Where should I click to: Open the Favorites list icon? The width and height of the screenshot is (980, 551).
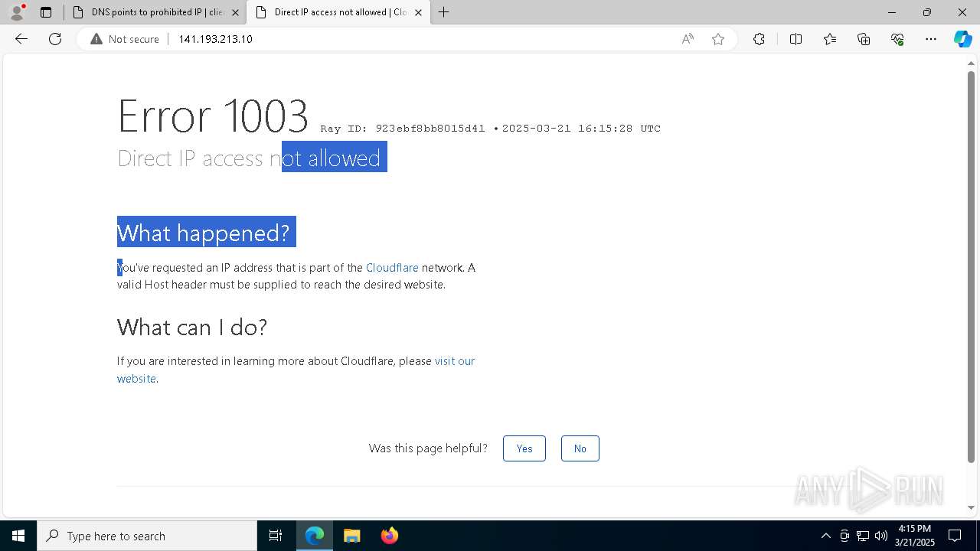coord(830,39)
